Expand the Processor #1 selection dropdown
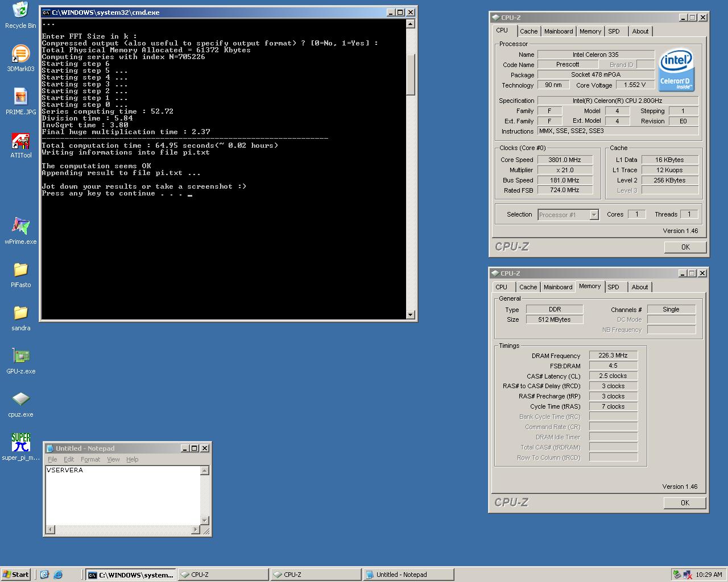 pos(594,215)
